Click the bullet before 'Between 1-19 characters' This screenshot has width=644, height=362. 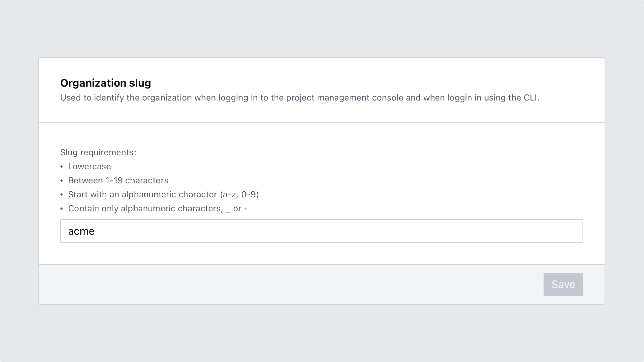62,181
